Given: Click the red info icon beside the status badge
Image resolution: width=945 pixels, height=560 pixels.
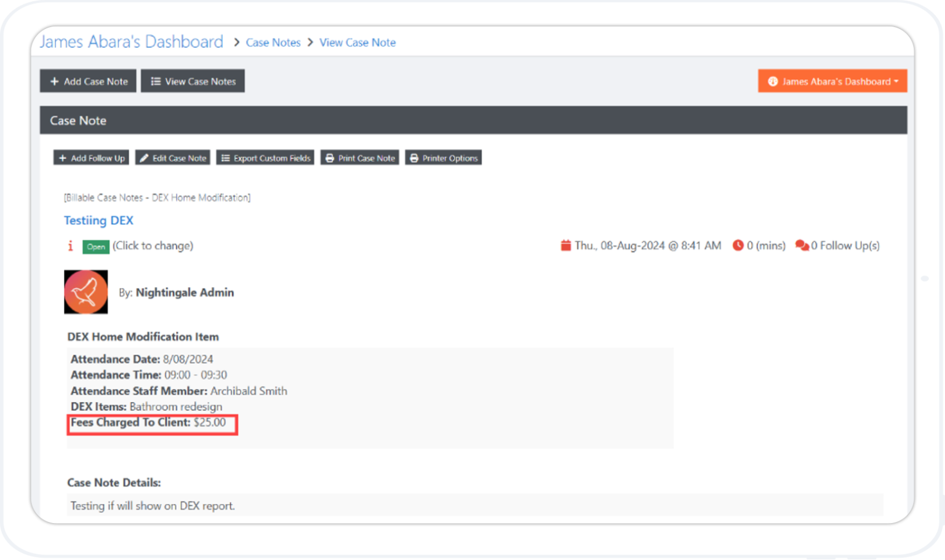Looking at the screenshot, I should pyautogui.click(x=70, y=245).
